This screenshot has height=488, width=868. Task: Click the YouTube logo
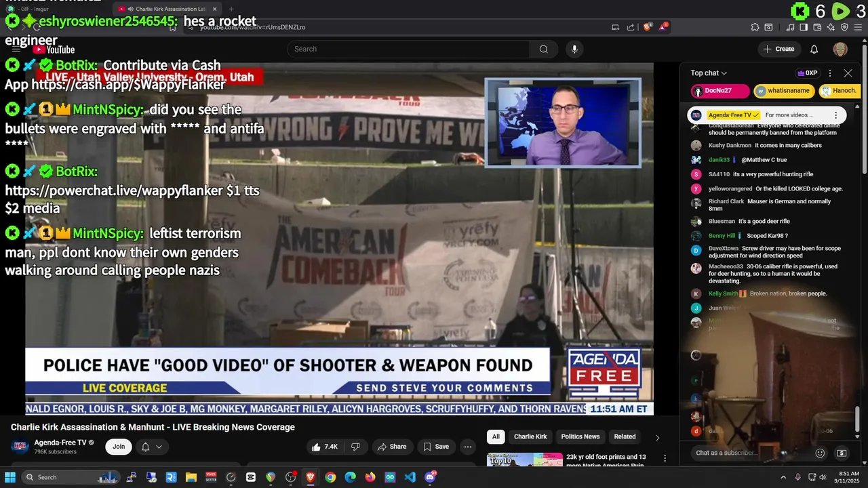[x=54, y=49]
